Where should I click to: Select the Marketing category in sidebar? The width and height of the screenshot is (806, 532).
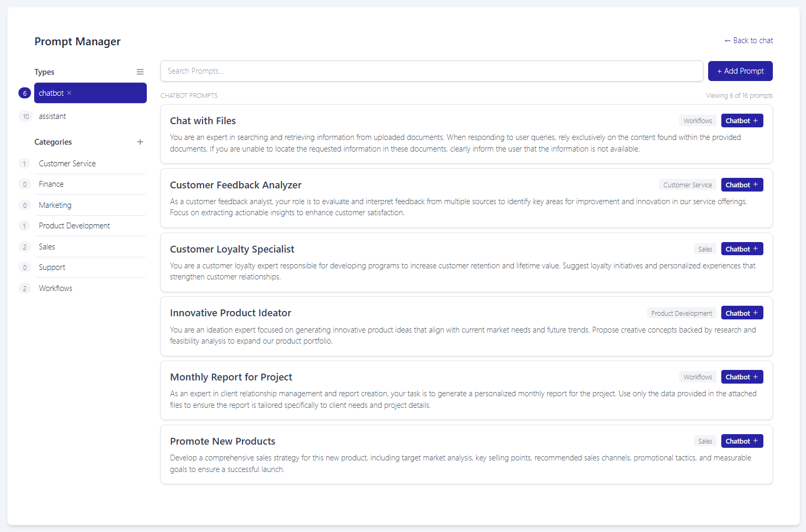pos(55,205)
